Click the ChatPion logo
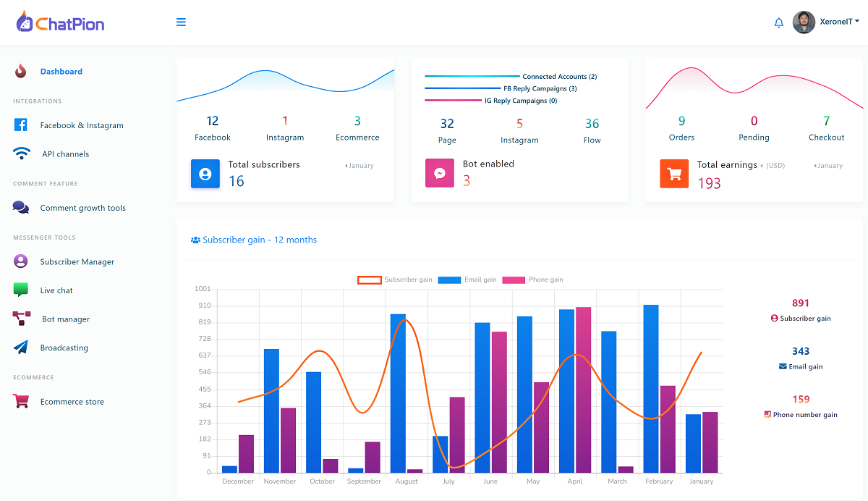Image resolution: width=868 pixels, height=501 pixels. click(x=61, y=23)
